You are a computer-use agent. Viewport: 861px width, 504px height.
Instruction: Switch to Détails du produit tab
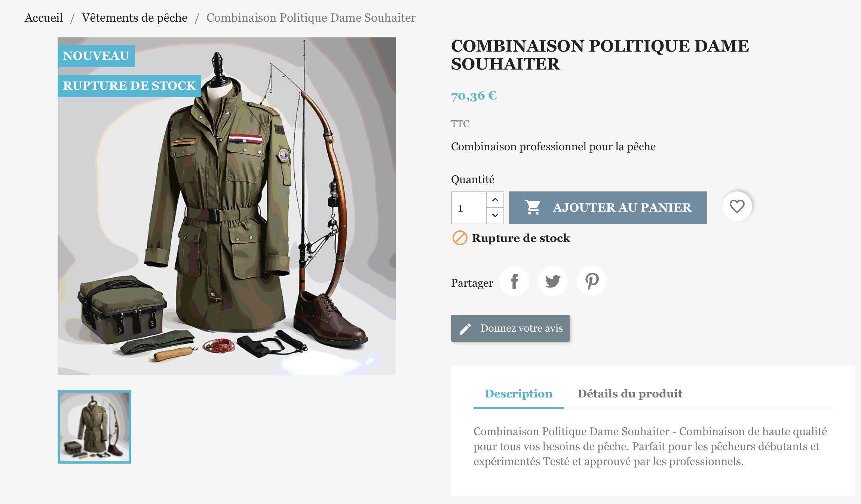pyautogui.click(x=630, y=394)
